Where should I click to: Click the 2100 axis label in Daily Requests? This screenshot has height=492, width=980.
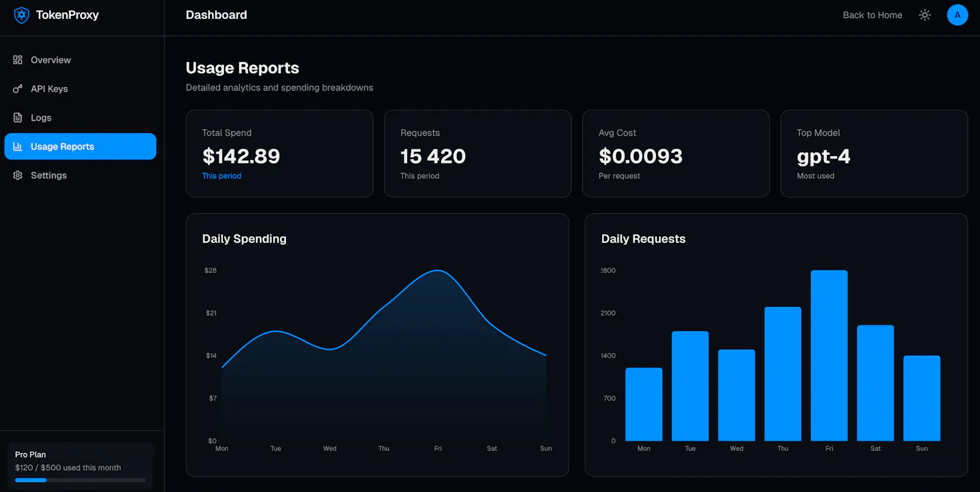coord(608,313)
